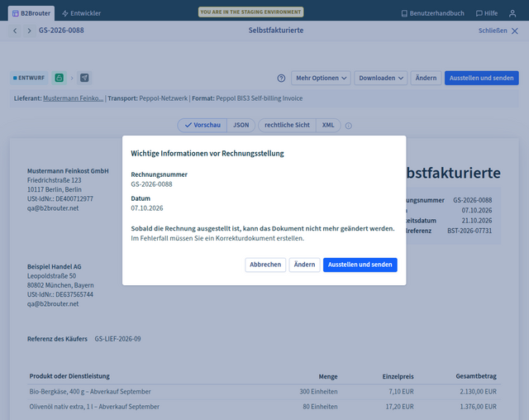Click the Bio-Bergkäse product row
The height and width of the screenshot is (420, 529).
coord(264,392)
